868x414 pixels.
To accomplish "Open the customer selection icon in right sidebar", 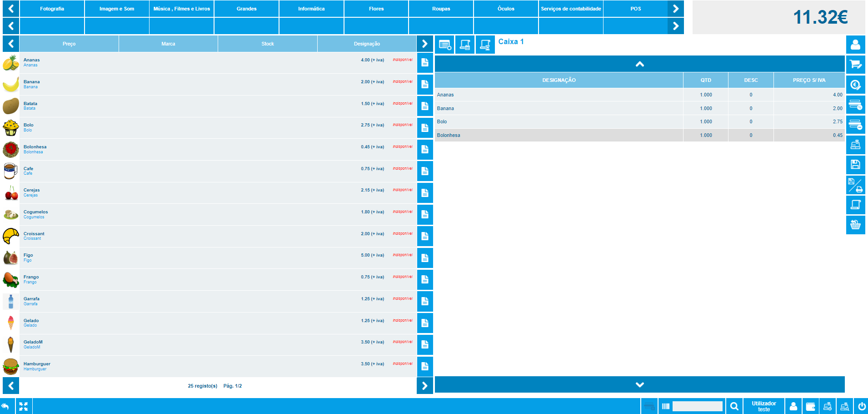I will (855, 45).
